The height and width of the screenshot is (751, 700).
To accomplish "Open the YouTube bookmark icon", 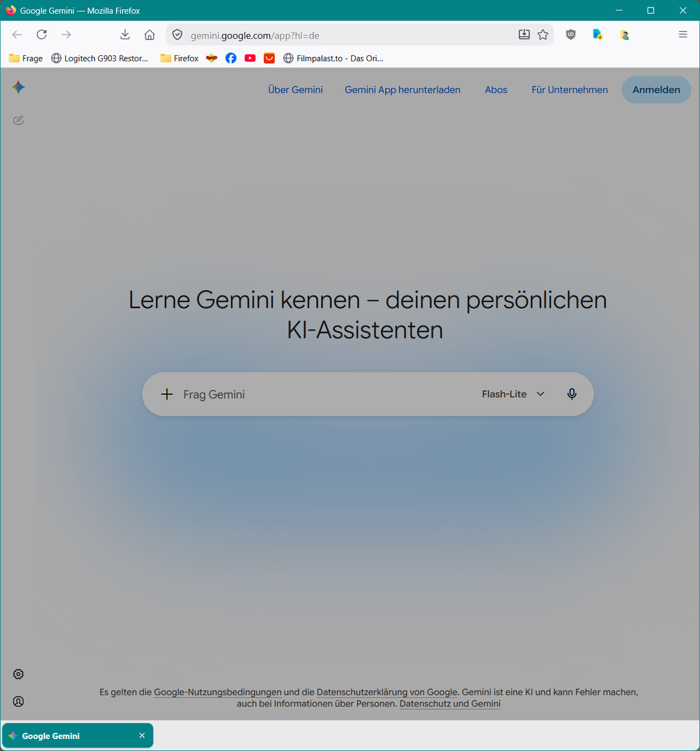I will [250, 58].
